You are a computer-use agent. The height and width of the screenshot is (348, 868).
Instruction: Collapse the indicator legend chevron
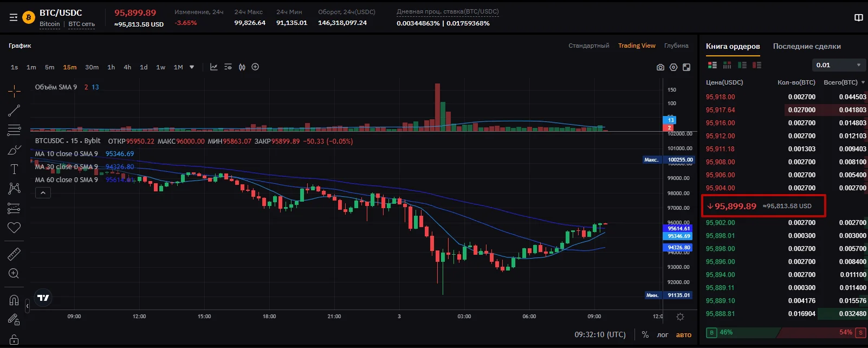[43, 192]
